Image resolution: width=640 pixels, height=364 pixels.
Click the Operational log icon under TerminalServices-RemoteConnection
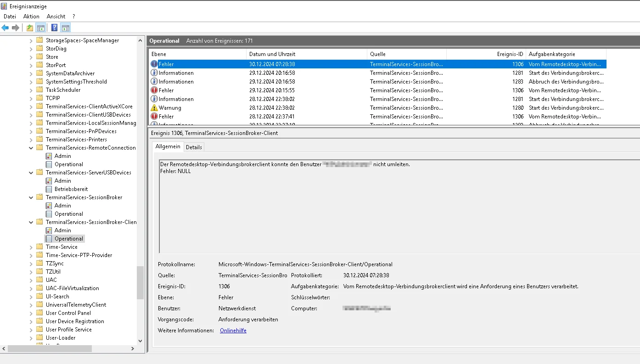(x=49, y=164)
